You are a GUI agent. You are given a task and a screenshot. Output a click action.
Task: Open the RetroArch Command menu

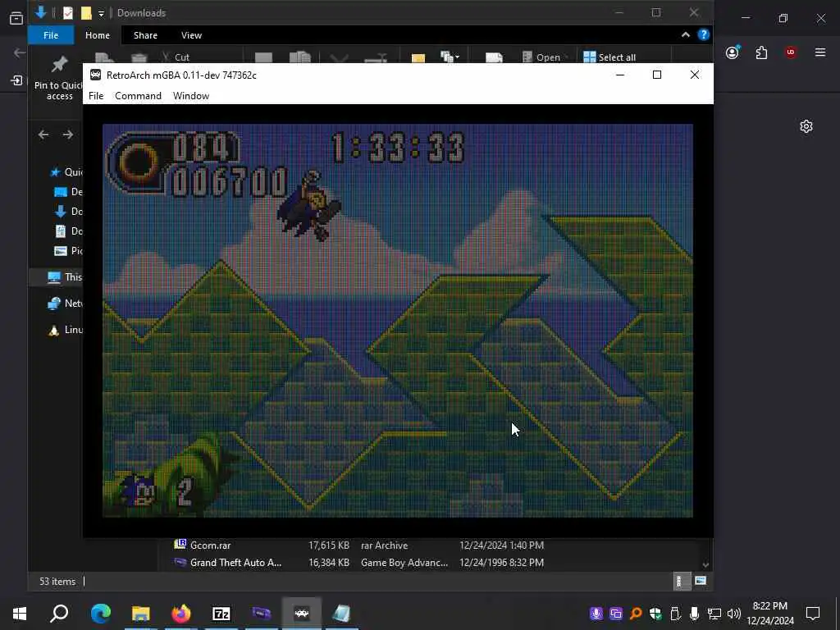138,96
